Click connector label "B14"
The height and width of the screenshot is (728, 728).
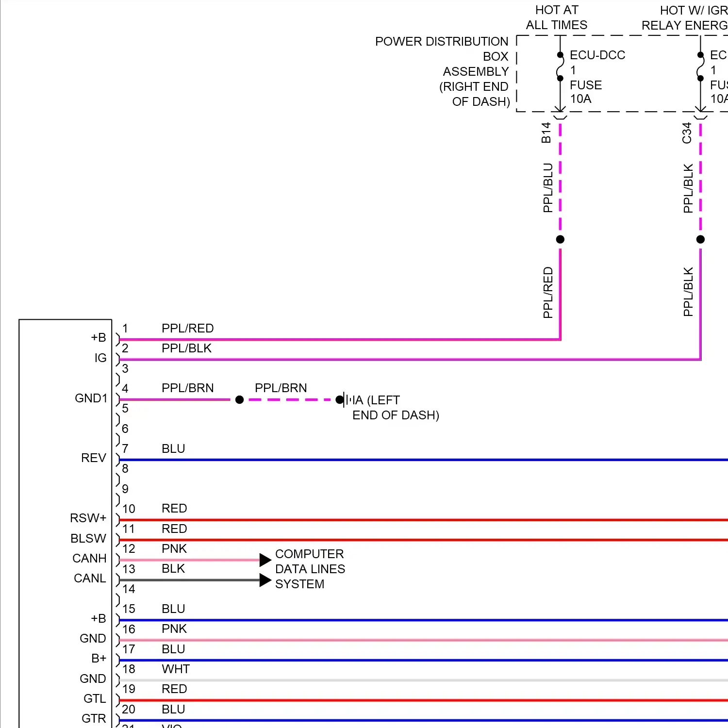coord(546,132)
